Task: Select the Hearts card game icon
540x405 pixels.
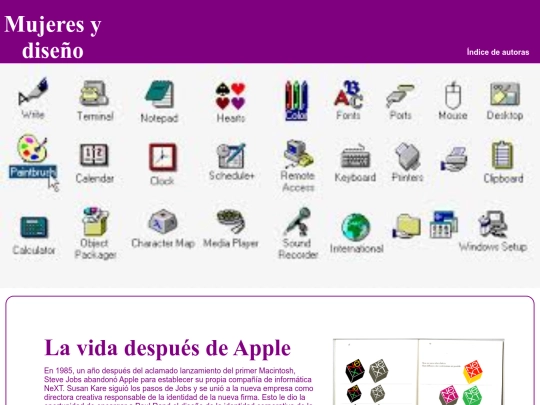Action: (x=230, y=96)
